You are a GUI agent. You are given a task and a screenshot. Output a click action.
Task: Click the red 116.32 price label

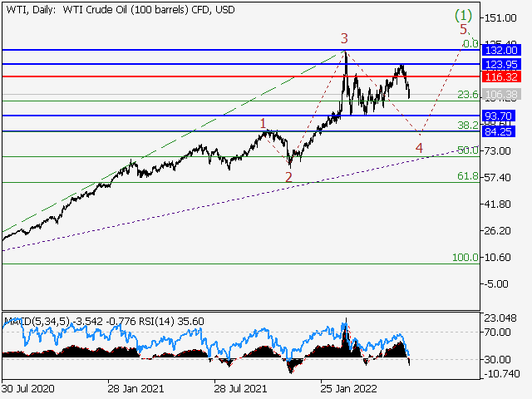(501, 76)
